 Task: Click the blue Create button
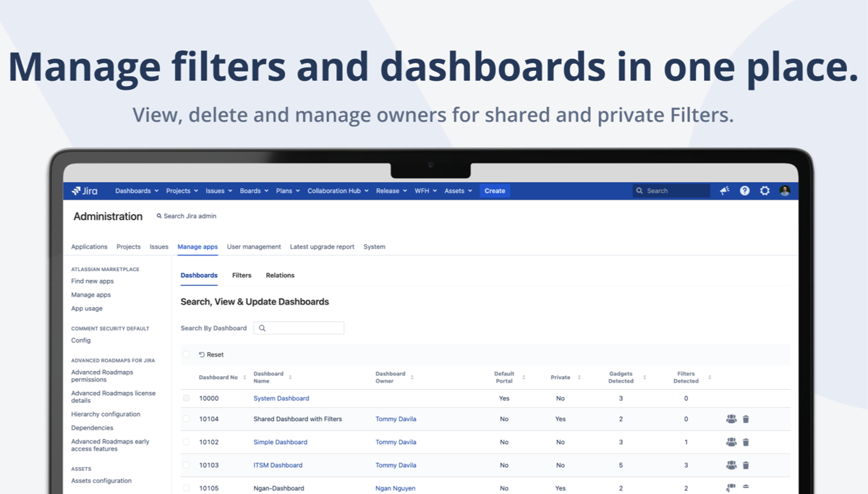point(494,190)
